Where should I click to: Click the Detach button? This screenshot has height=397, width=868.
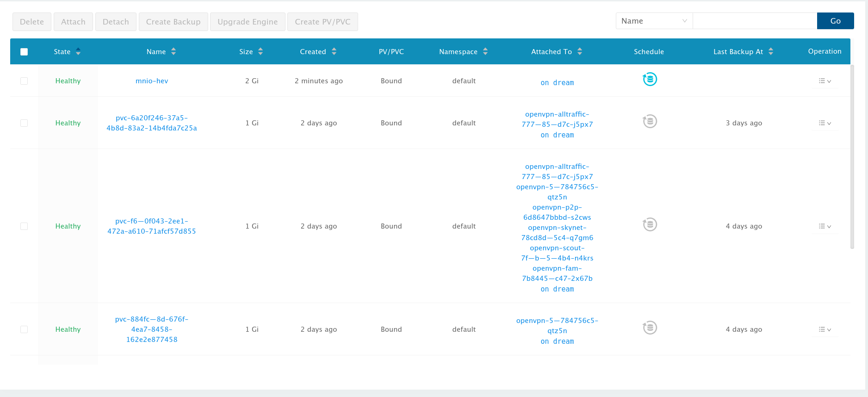pyautogui.click(x=116, y=22)
